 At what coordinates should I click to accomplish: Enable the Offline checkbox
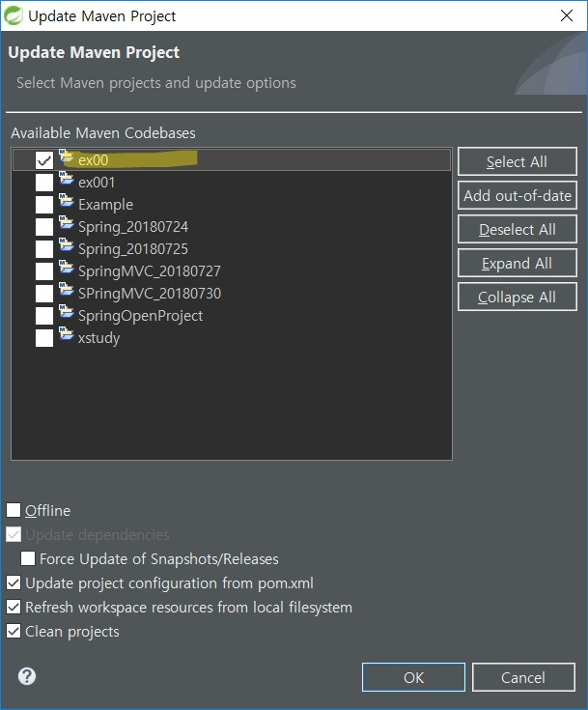point(14,510)
